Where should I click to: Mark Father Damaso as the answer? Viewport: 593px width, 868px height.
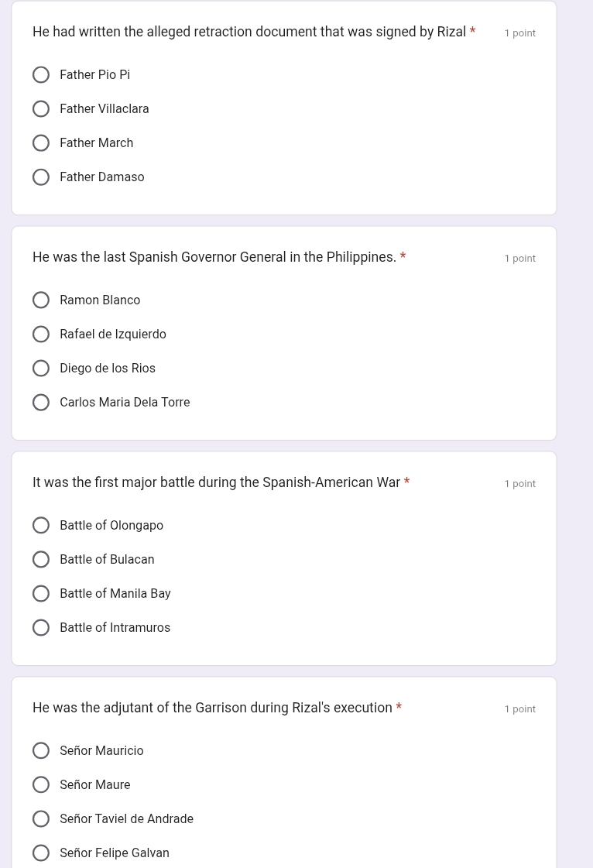click(41, 177)
